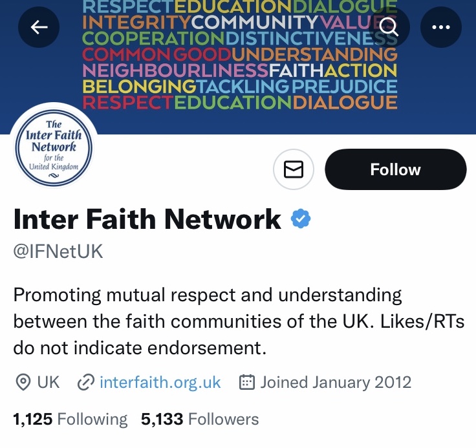This screenshot has height=448, width=476.
Task: Click the blue verified badge
Action: point(300,220)
